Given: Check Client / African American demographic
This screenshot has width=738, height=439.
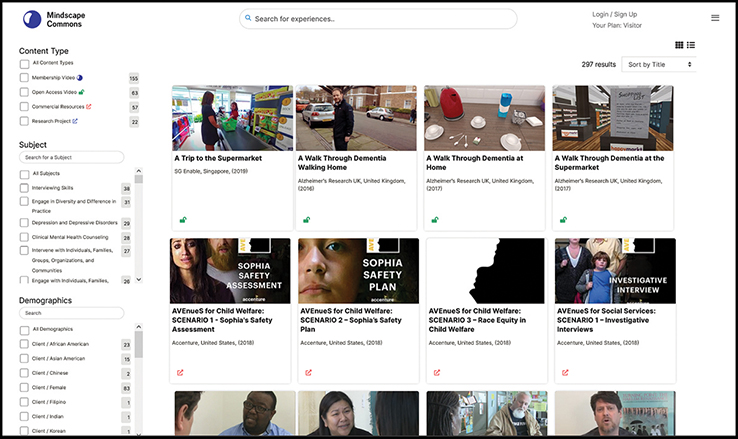Looking at the screenshot, I should click(24, 344).
